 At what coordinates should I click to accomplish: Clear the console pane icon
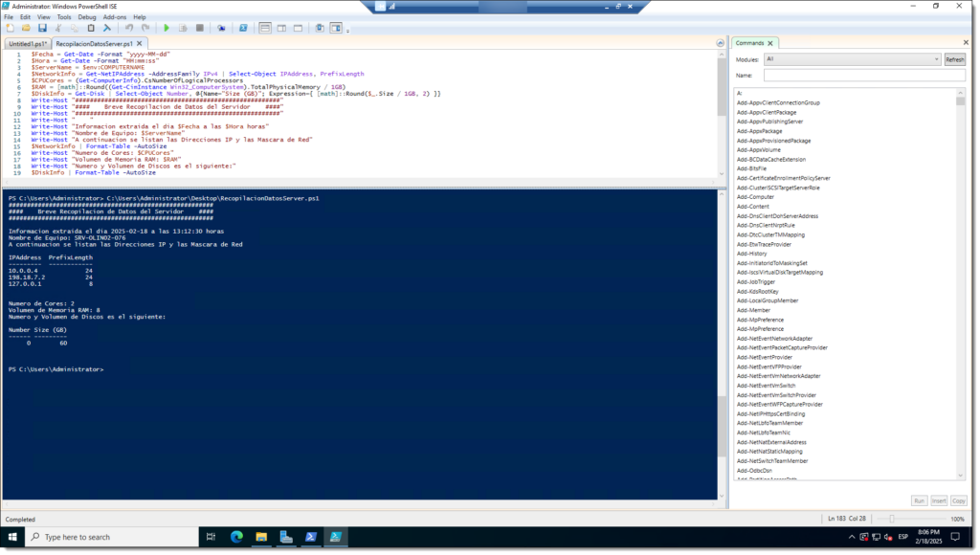coord(107,28)
